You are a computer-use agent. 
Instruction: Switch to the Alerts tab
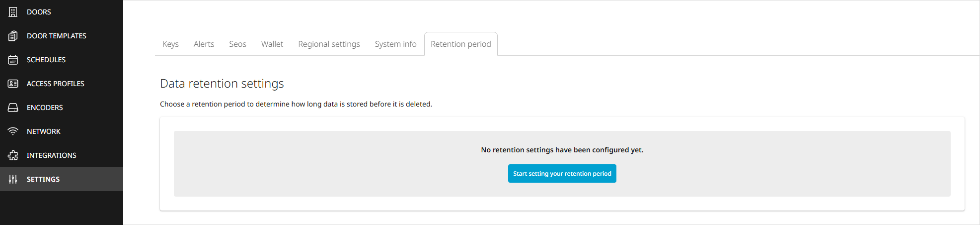[204, 44]
